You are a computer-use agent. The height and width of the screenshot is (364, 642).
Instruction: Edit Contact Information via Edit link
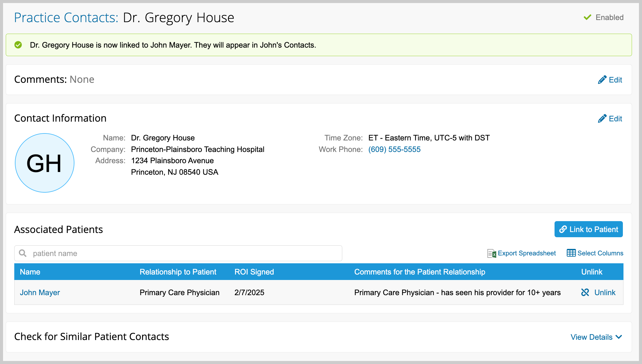pyautogui.click(x=616, y=119)
